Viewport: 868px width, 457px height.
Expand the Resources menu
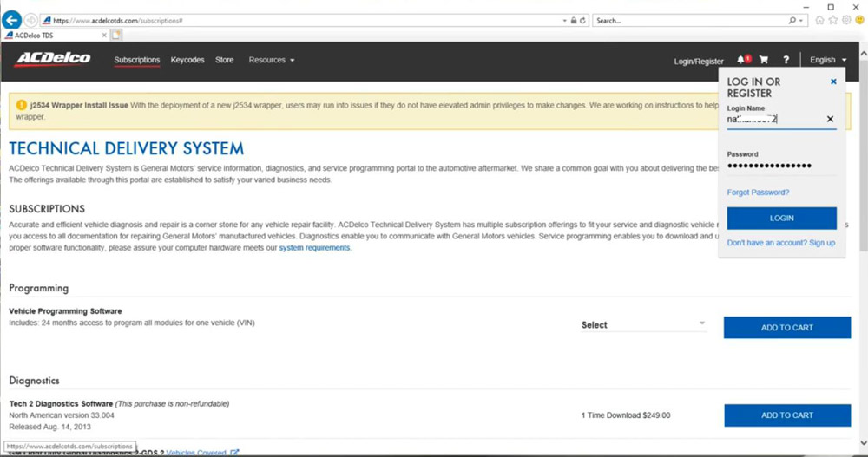pos(271,61)
